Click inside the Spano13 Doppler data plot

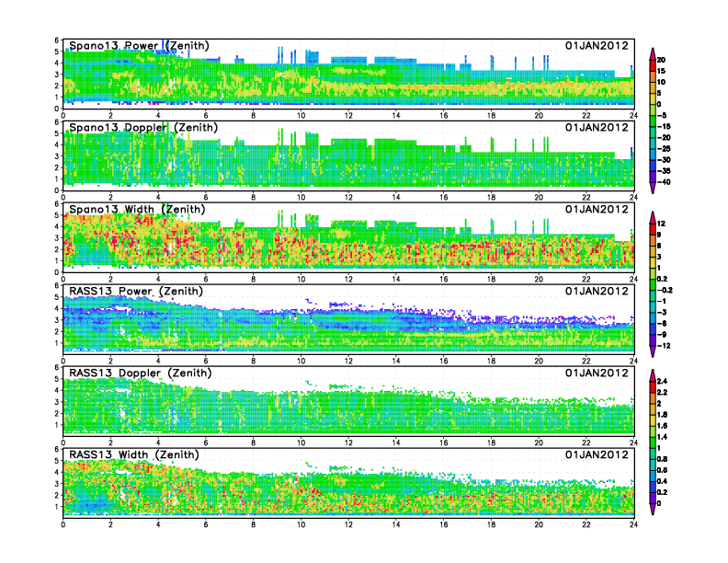[x=348, y=155]
